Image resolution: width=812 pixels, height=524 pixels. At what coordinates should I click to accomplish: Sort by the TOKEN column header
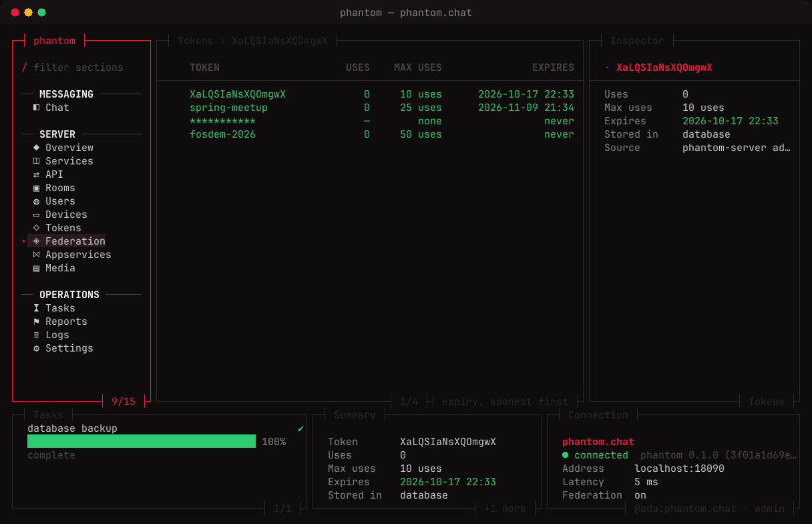(x=204, y=68)
